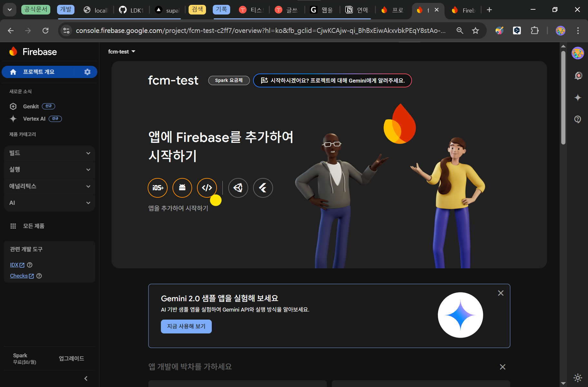
Task: Switch to the Google 웹을 tab
Action: (x=322, y=10)
